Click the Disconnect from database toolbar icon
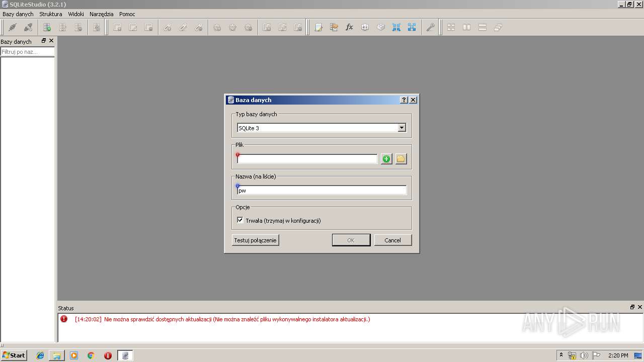Image resolution: width=644 pixels, height=362 pixels. (28, 28)
